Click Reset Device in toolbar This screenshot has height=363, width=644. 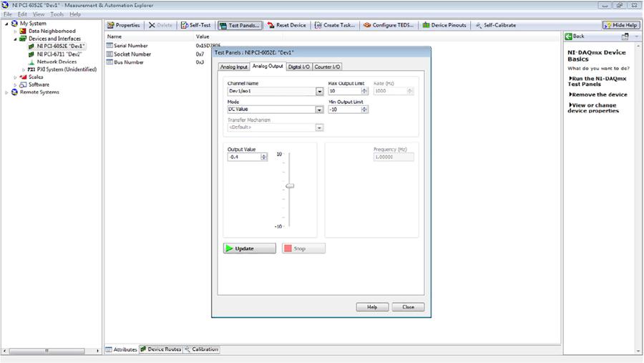tap(287, 25)
